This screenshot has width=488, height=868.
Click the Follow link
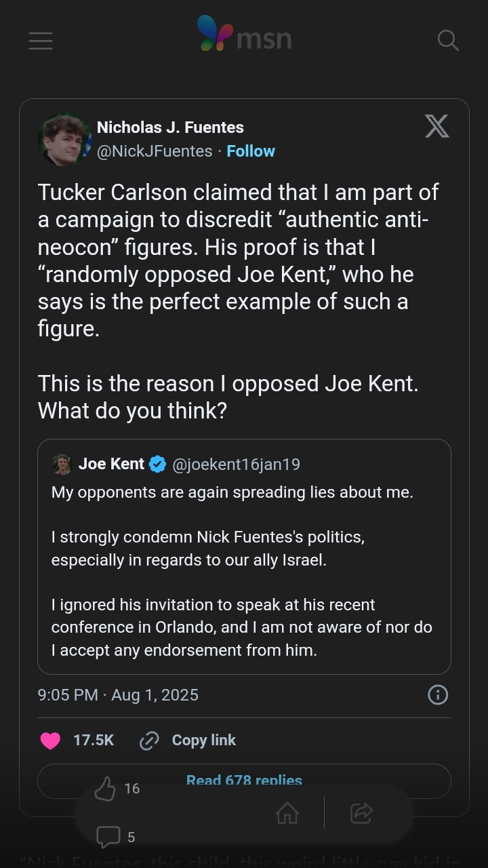(x=251, y=151)
